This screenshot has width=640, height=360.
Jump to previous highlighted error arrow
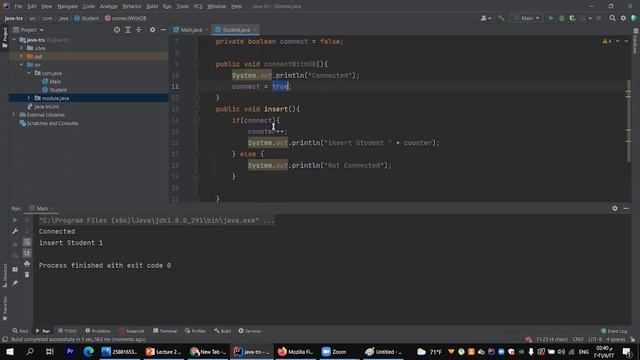[x=618, y=41]
